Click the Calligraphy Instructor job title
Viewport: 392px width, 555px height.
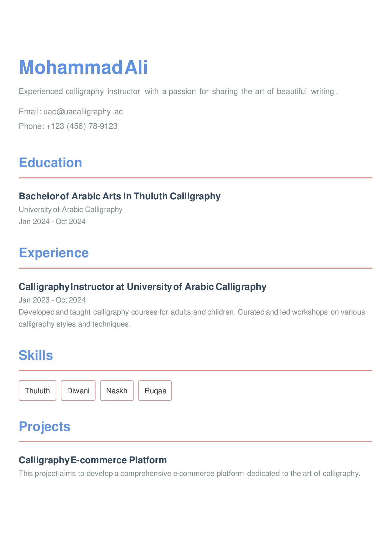(143, 287)
